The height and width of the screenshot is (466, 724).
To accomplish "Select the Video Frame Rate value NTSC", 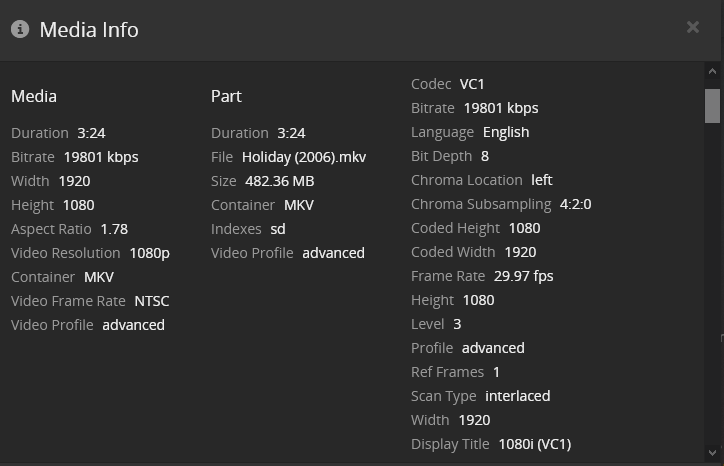I will click(x=154, y=301).
